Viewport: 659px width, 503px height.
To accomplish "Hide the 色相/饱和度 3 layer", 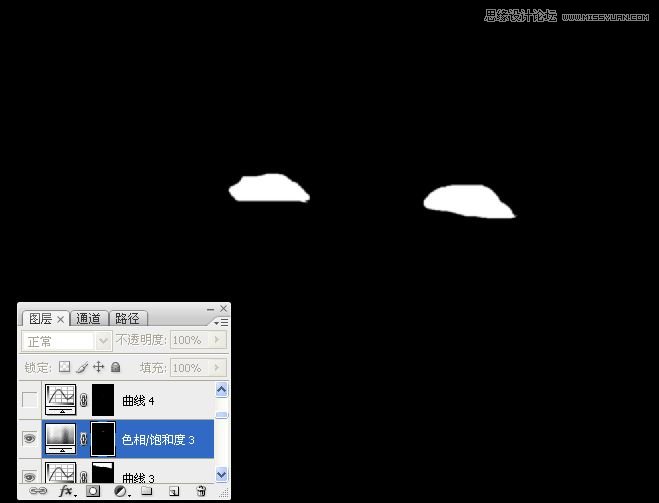I will [x=29, y=438].
